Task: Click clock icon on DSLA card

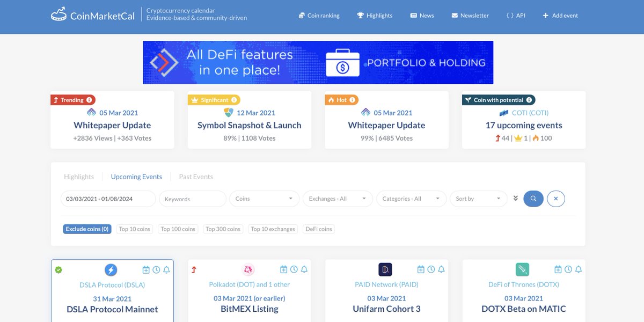Action: (x=156, y=269)
